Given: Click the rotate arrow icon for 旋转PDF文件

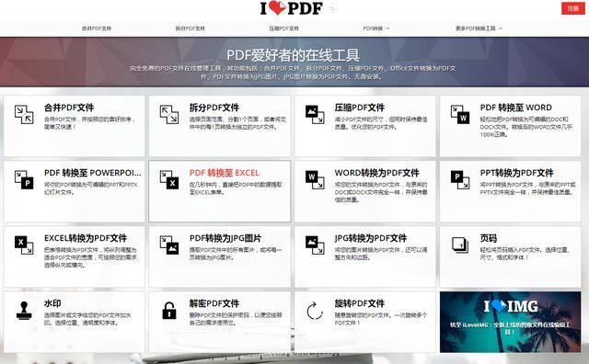Looking at the screenshot, I should 315,311.
